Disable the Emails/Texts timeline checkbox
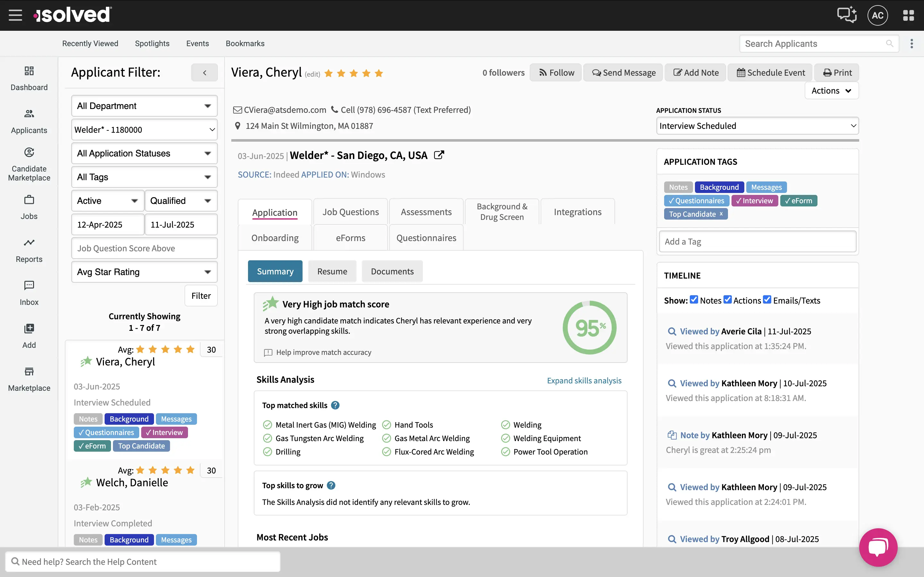924x577 pixels. tap(767, 300)
